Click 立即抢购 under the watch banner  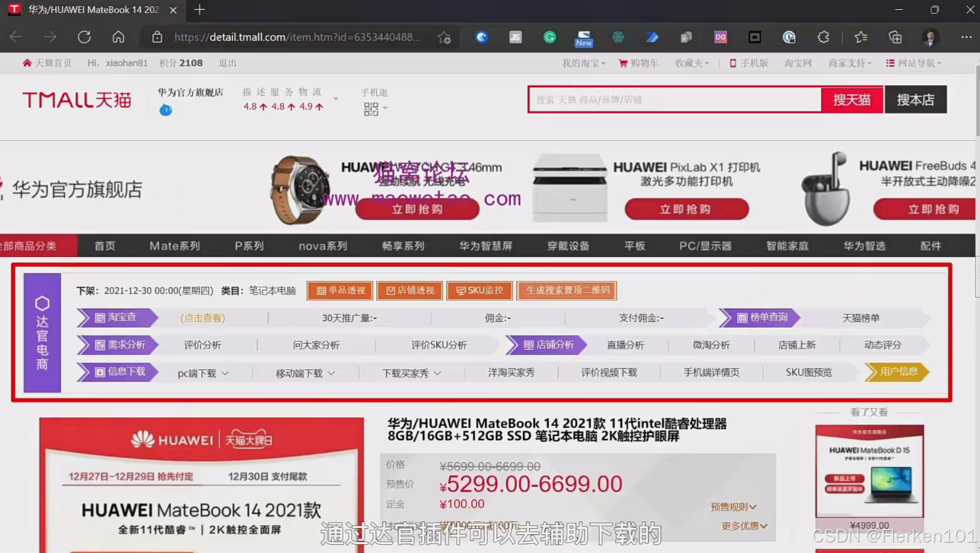tap(418, 209)
